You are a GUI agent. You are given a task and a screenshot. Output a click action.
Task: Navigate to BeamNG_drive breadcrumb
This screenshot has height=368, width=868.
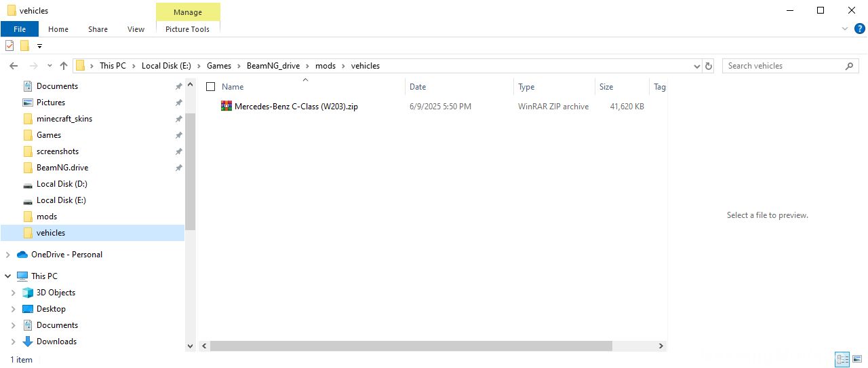273,66
